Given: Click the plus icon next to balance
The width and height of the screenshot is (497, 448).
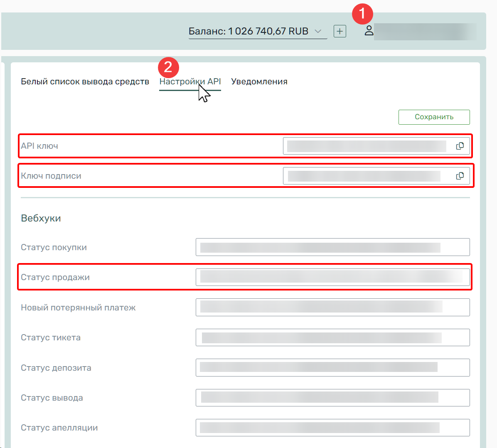Looking at the screenshot, I should [340, 31].
